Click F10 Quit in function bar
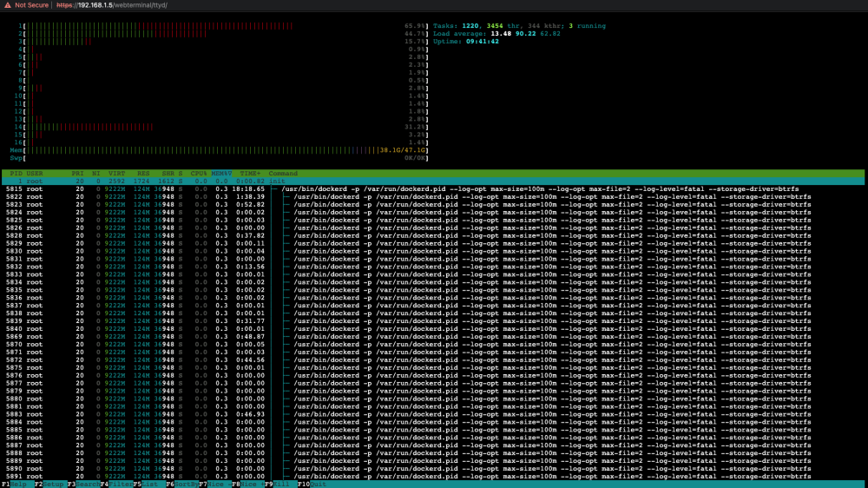Viewport: 868px width, 488px height. point(312,485)
